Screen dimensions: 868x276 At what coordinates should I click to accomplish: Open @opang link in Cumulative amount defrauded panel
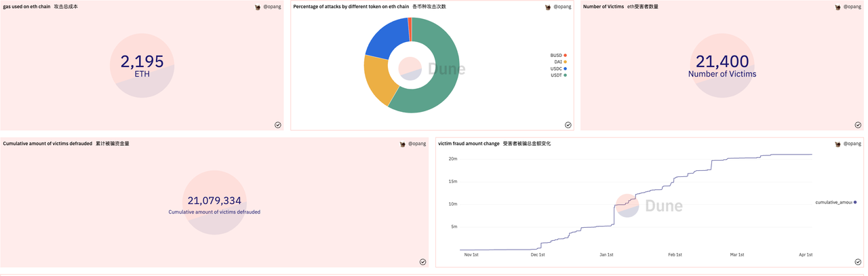(417, 144)
